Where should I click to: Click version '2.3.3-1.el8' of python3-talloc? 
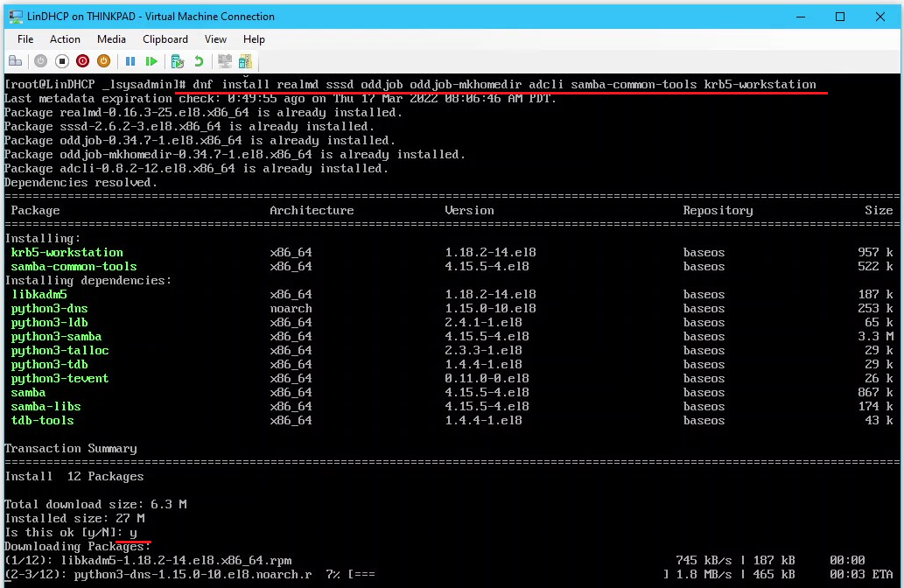pos(484,351)
